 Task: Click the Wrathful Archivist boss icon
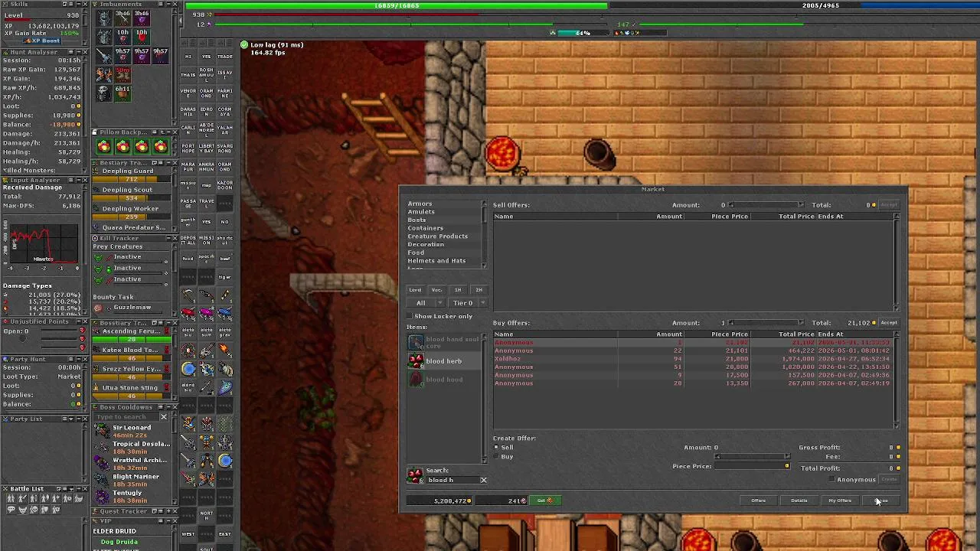click(x=102, y=463)
